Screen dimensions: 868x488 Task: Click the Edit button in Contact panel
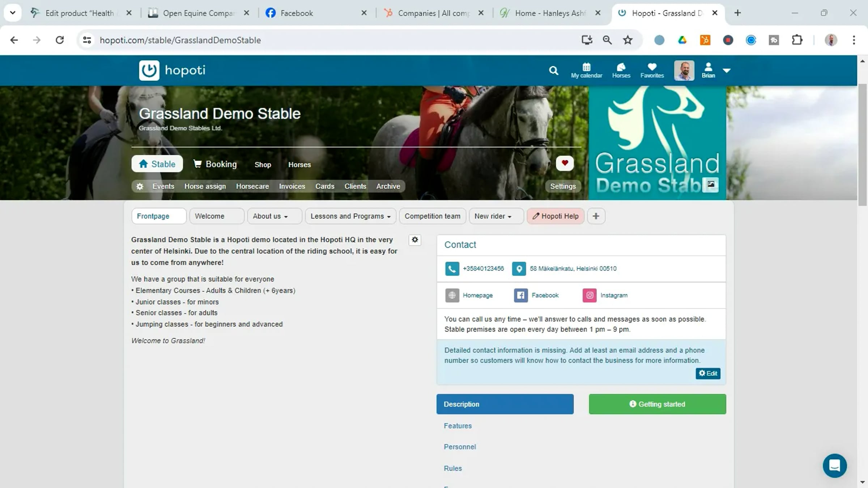pos(707,373)
